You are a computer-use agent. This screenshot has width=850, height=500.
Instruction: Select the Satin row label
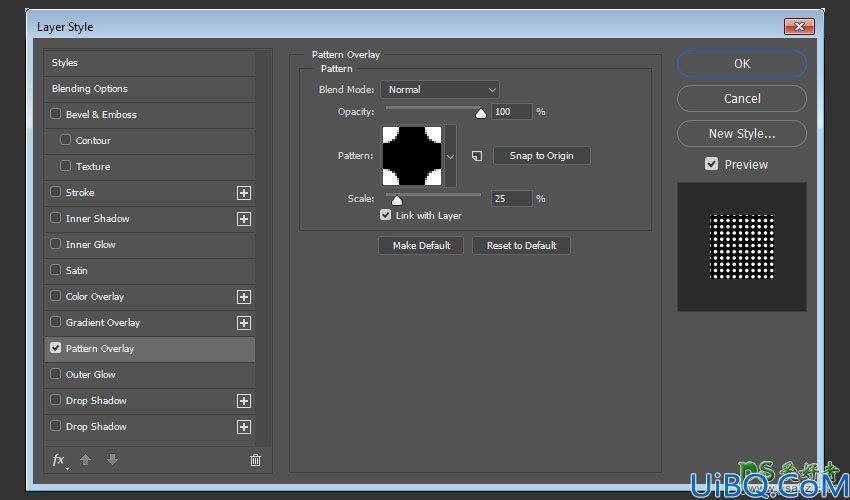pos(76,271)
